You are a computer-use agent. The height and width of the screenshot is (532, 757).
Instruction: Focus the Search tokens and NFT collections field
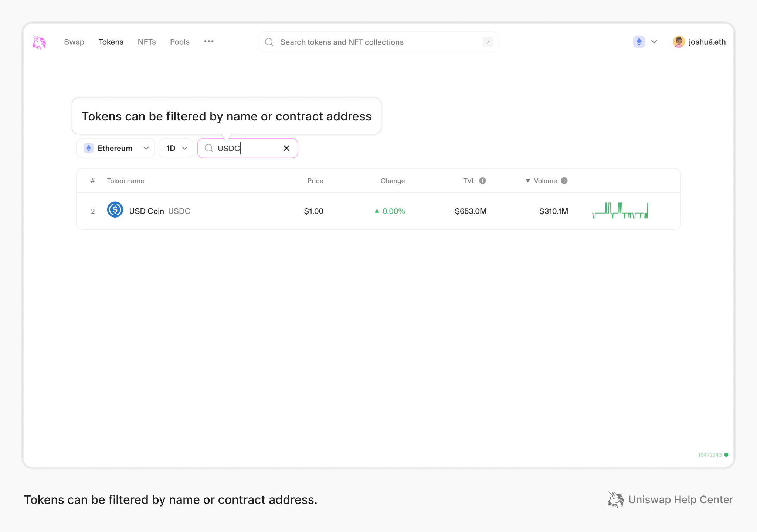(378, 42)
